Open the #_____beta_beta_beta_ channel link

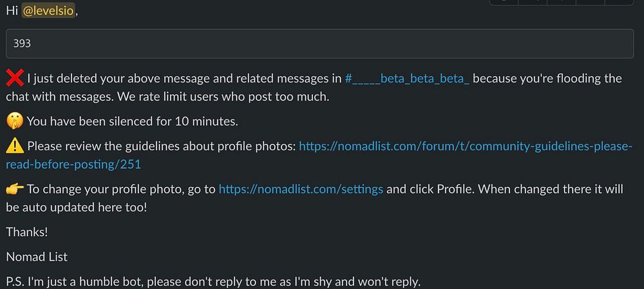tap(408, 79)
